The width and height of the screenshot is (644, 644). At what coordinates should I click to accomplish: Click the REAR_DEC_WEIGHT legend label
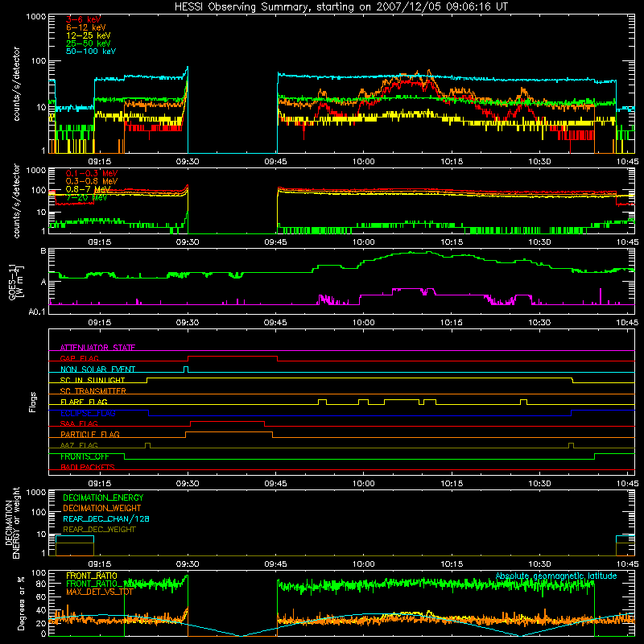99,530
